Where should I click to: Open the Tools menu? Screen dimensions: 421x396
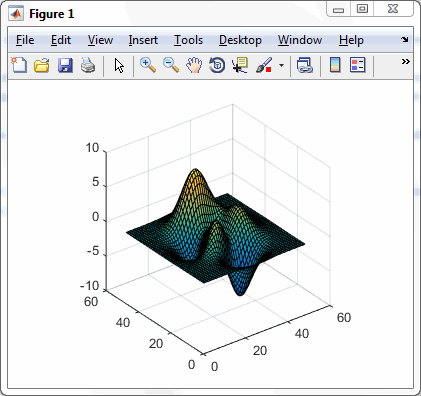188,40
